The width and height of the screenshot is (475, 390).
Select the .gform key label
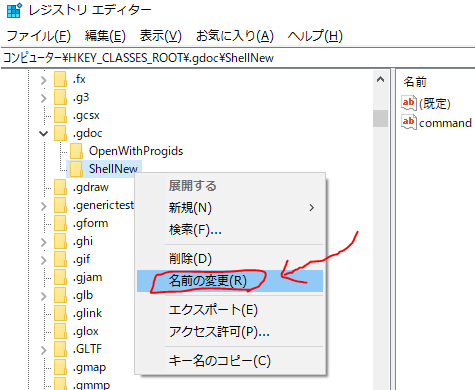point(90,223)
